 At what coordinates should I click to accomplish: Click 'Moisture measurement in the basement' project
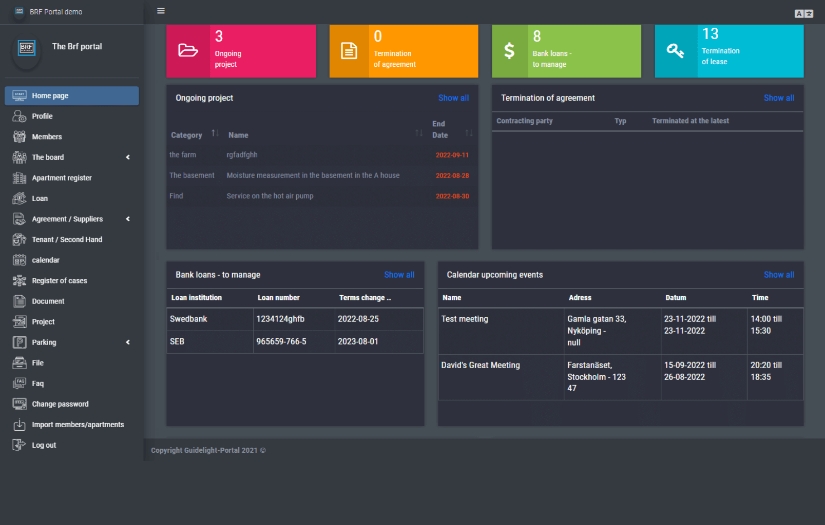pos(313,175)
